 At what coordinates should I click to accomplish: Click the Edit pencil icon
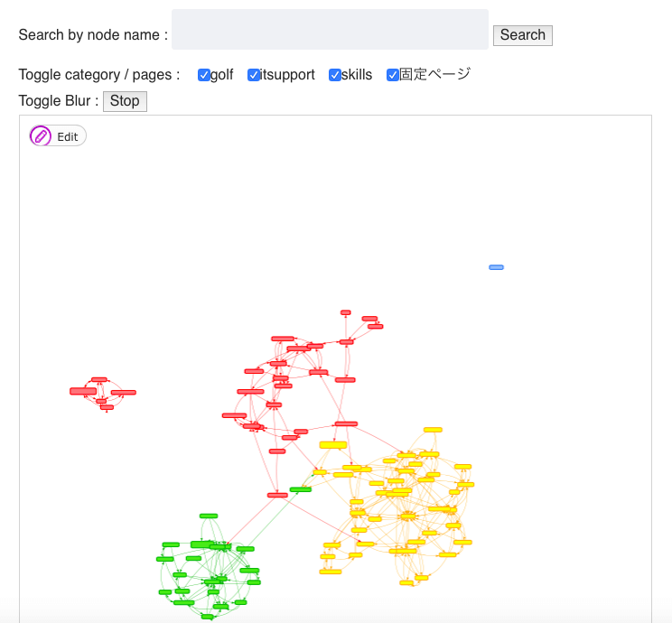[41, 136]
